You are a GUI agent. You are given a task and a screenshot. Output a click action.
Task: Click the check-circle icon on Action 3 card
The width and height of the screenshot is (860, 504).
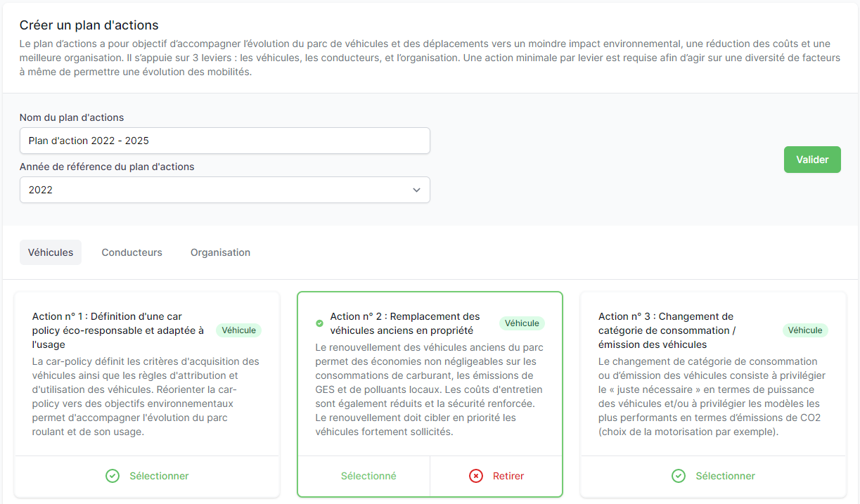coord(679,476)
